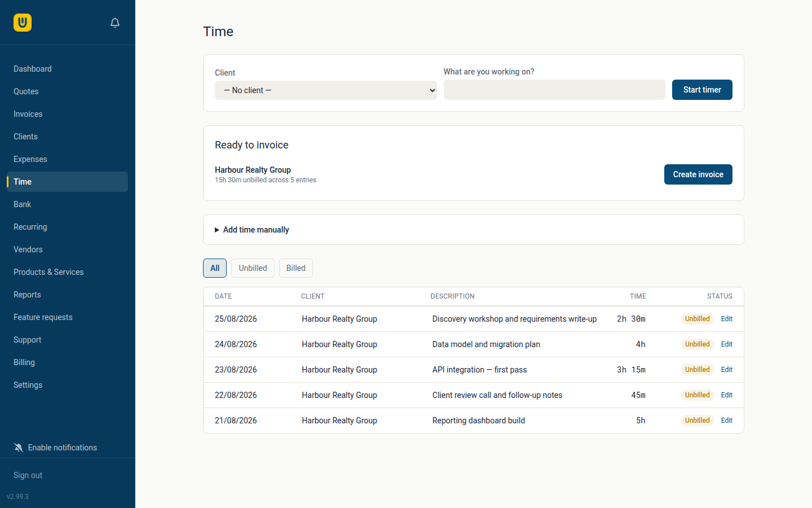Edit the Client review call entry
This screenshot has width=812, height=508.
(726, 395)
